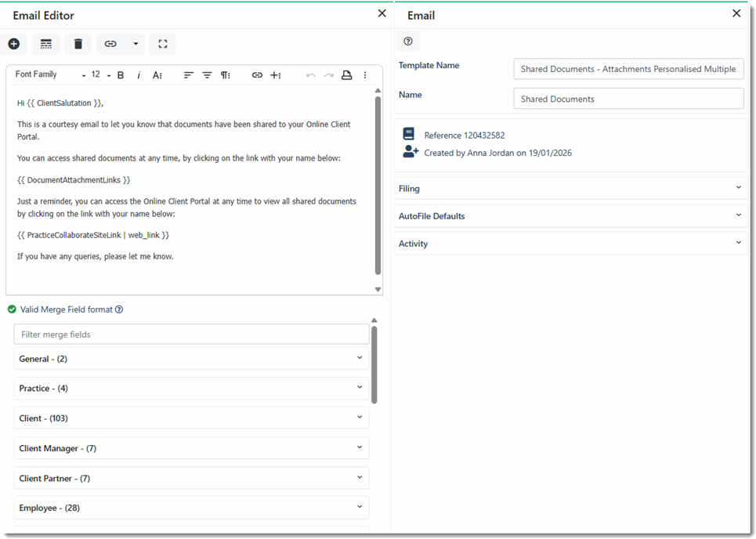Open the font size 12 dropdown
This screenshot has width=756, height=539.
[101, 74]
